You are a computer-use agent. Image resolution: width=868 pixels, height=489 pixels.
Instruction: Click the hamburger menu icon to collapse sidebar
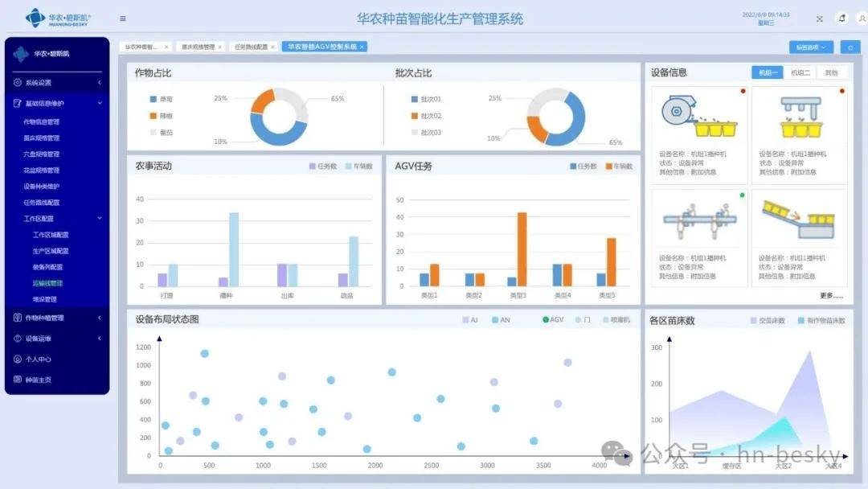[123, 18]
